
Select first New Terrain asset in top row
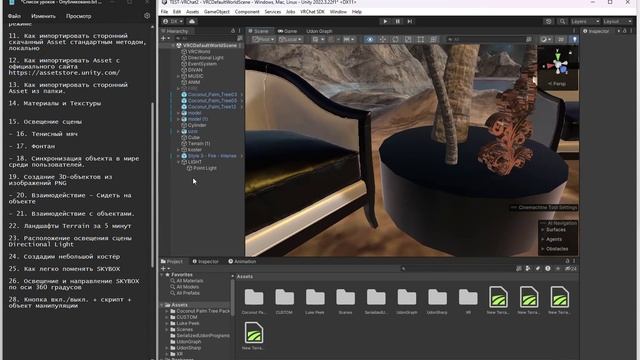[498, 300]
